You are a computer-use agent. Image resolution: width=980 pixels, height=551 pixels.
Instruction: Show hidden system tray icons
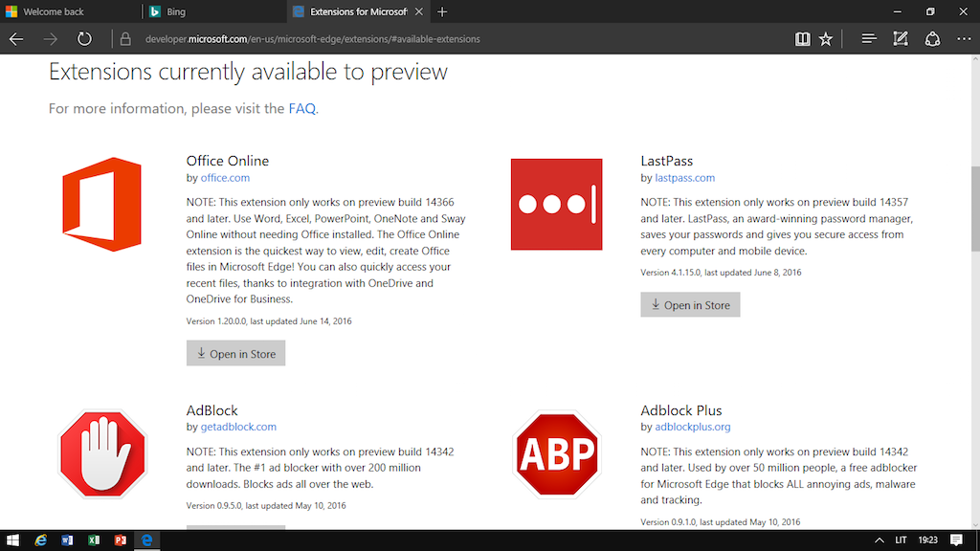[879, 540]
